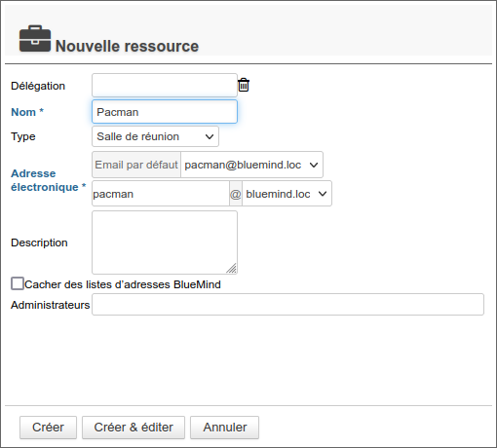Click the Adresse électronique * label
The image size is (497, 448).
click(x=49, y=180)
